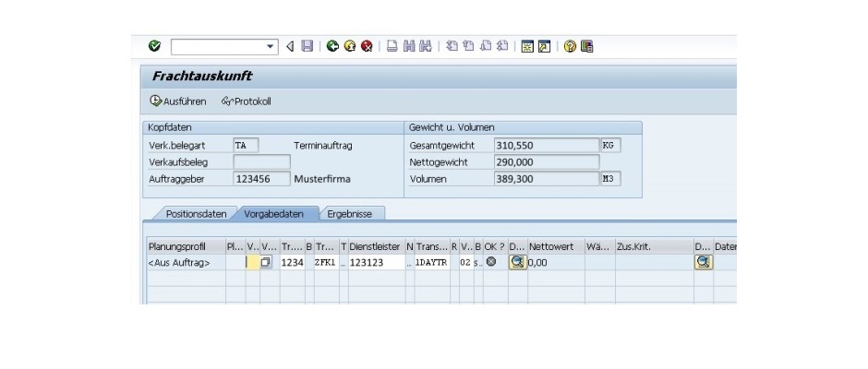Click the empty Verkaufsbeleg input field
The width and height of the screenshot is (868, 369).
(x=261, y=162)
